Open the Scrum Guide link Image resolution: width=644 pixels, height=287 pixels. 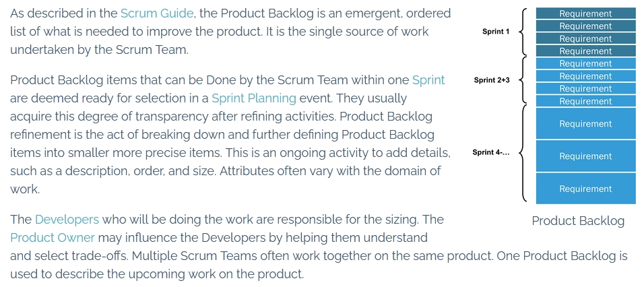pyautogui.click(x=157, y=13)
